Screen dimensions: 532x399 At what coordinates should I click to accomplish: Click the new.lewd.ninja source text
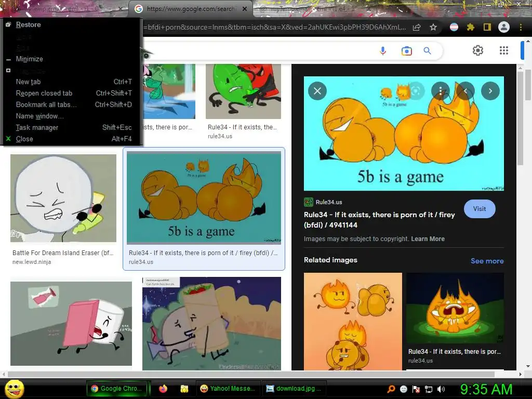[x=32, y=262]
